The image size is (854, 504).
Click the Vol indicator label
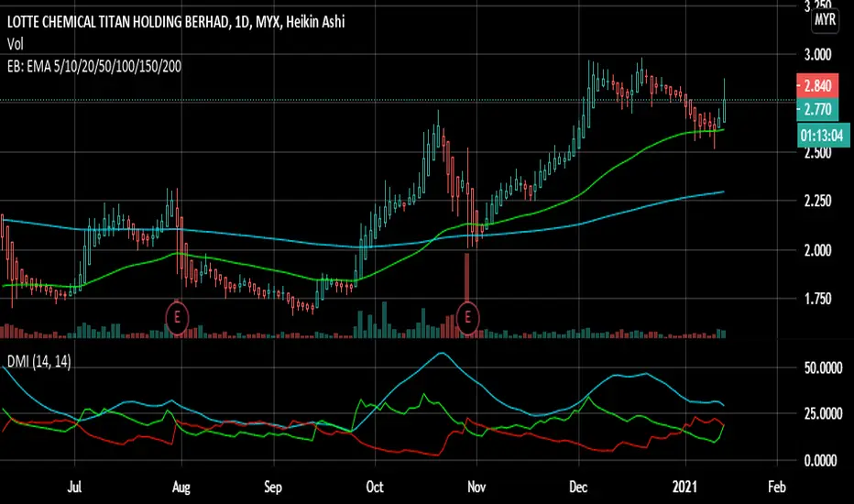pyautogui.click(x=16, y=44)
